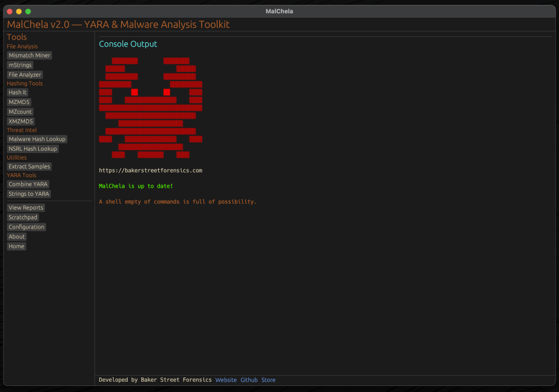Open File Analyzer
559x392 pixels.
[x=25, y=75]
